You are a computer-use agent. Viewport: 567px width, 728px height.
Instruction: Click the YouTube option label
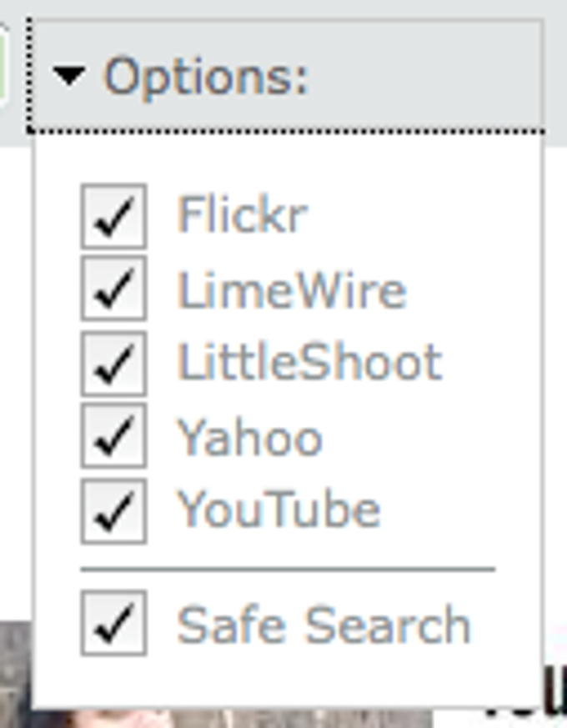click(279, 510)
